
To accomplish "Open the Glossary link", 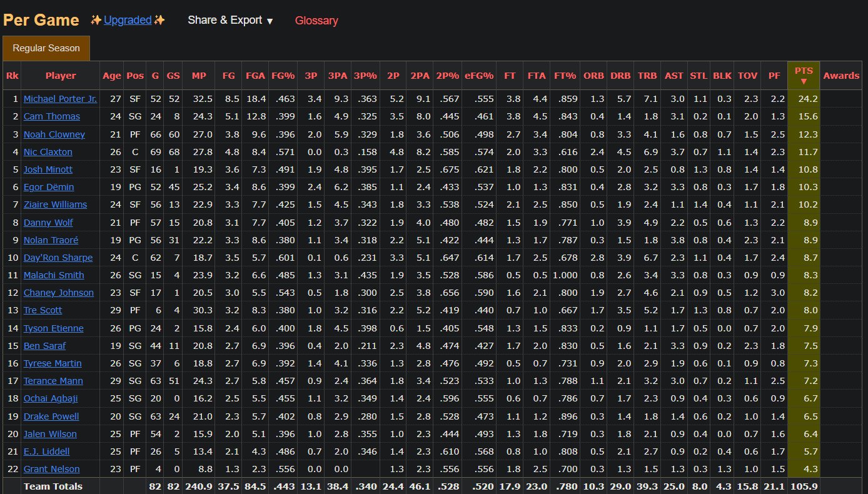I will click(316, 21).
